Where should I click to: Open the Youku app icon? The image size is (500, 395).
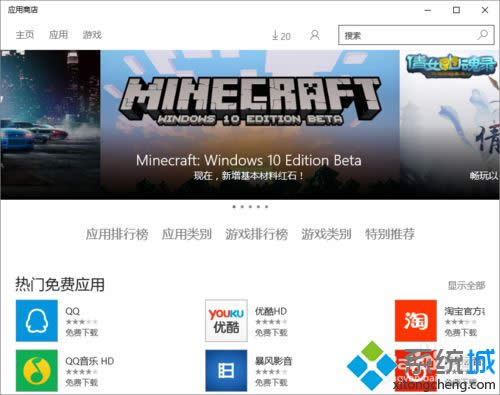pos(226,321)
